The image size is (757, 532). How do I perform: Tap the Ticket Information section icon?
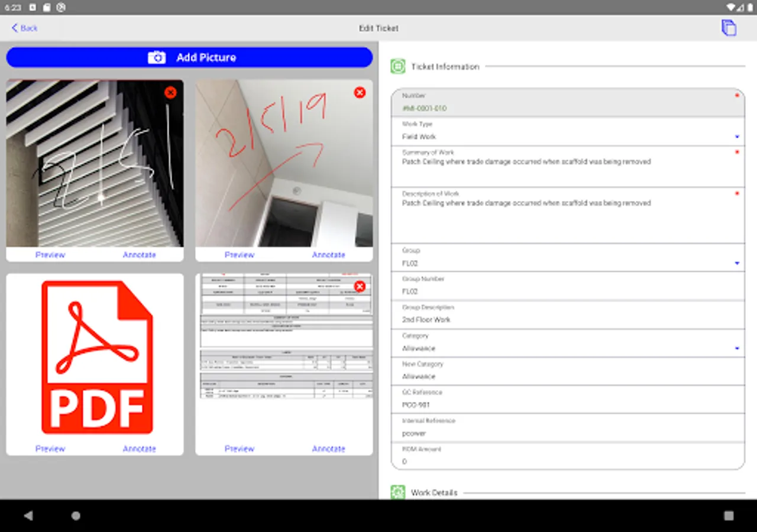point(398,66)
